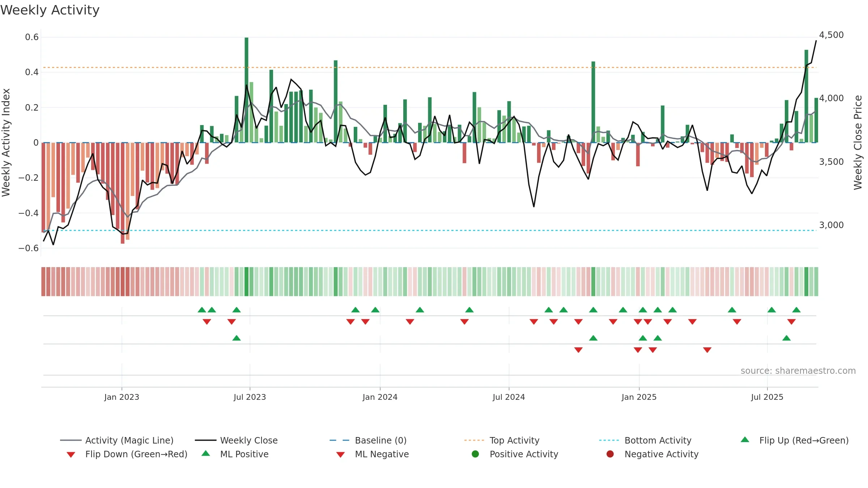
Task: Click the Positive Activity green circle icon
Action: point(476,454)
